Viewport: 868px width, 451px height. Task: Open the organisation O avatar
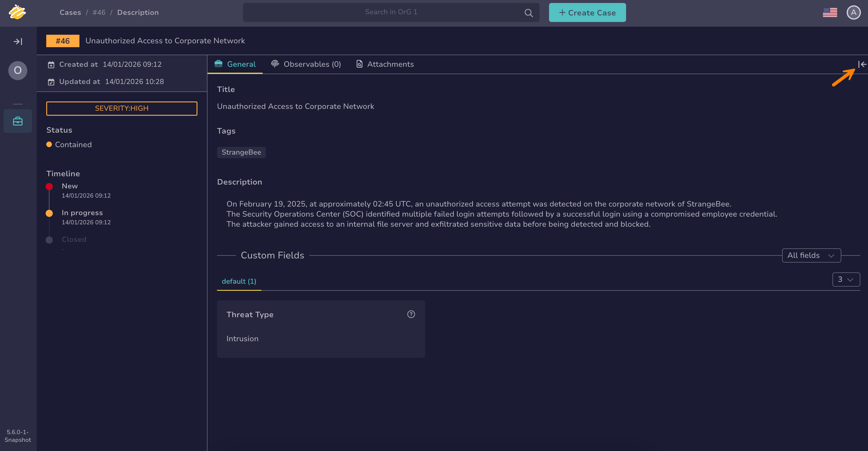coord(18,71)
